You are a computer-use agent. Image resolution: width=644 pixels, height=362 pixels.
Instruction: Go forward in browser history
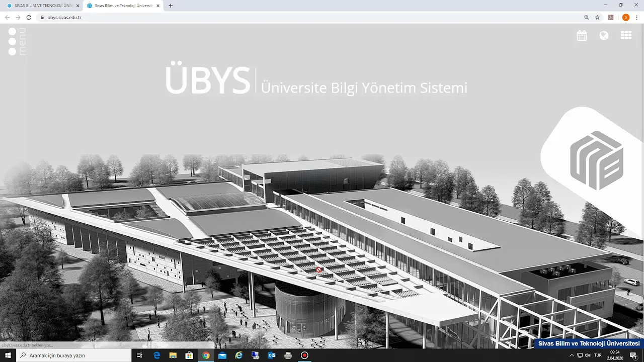pos(18,17)
